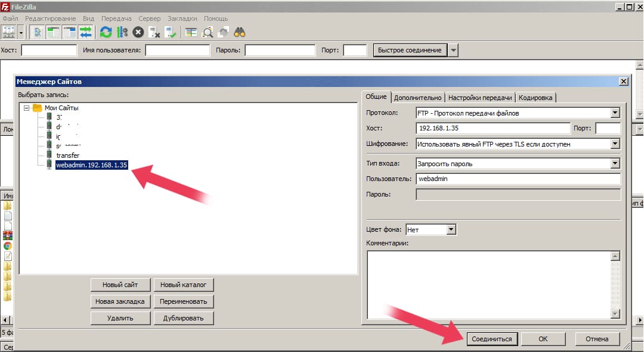Viewport: 644px width, 352px height.
Task: Click the comments area scrollbar up arrow
Action: click(615, 257)
